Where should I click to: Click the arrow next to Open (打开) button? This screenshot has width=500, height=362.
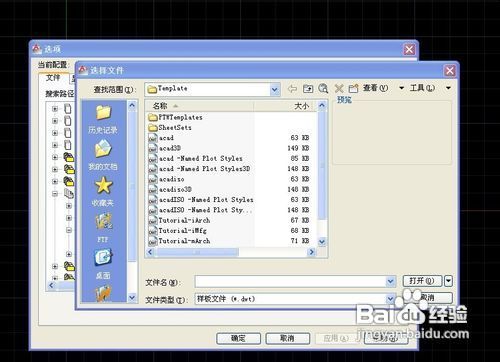(449, 281)
